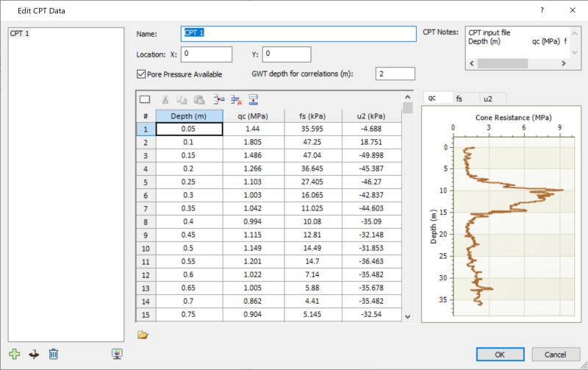The height and width of the screenshot is (370, 588).
Task: Click CPT Notes scroll left arrow
Action: pyautogui.click(x=472, y=63)
